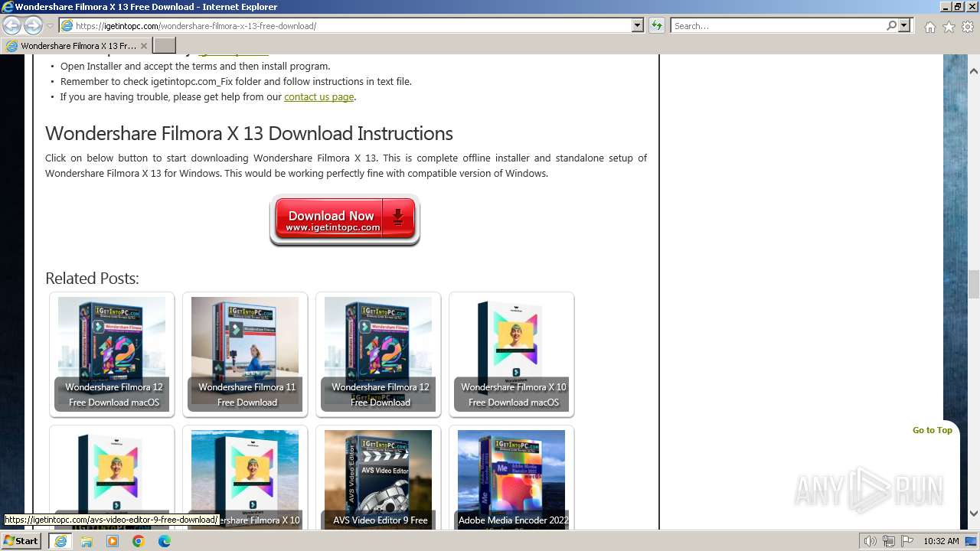
Task: Click the Action Center flag icon
Action: tap(907, 541)
